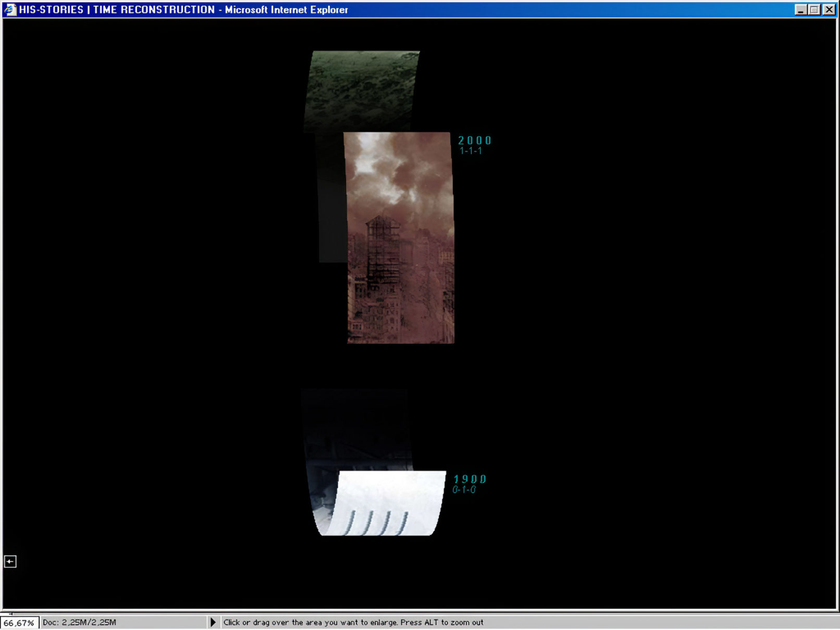The image size is (840, 630).
Task: Open the green aerial landscape image
Action: (x=362, y=90)
